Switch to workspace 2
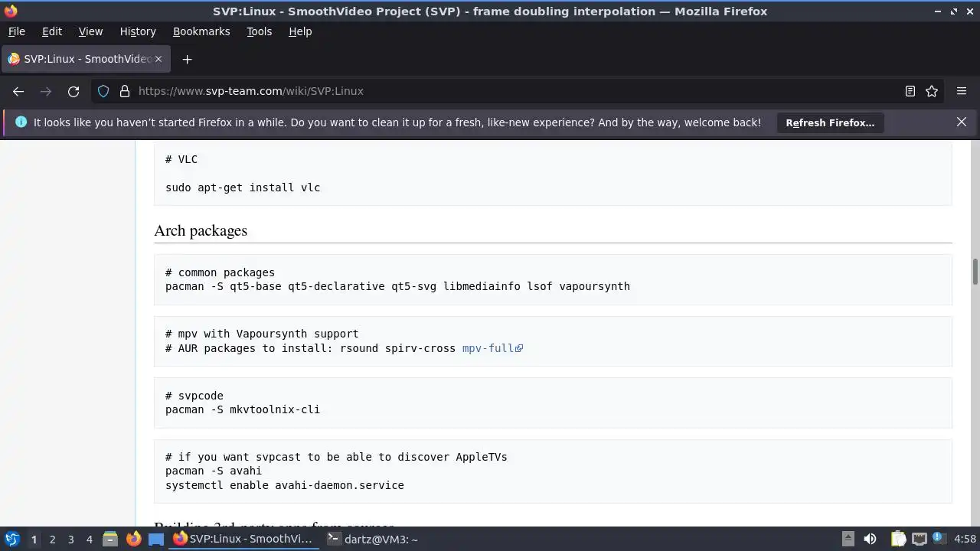Screen dimensions: 980x551 (52, 539)
